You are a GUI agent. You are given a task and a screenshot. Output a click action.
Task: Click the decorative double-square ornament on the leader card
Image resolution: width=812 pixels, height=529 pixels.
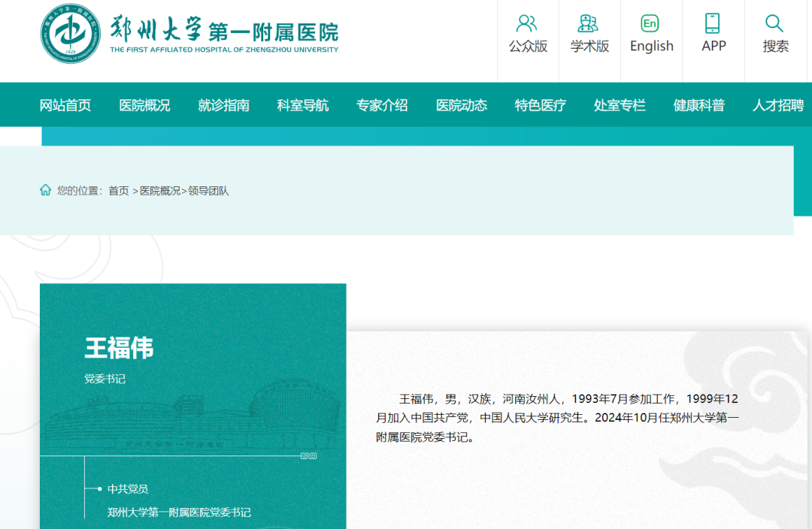click(x=309, y=454)
